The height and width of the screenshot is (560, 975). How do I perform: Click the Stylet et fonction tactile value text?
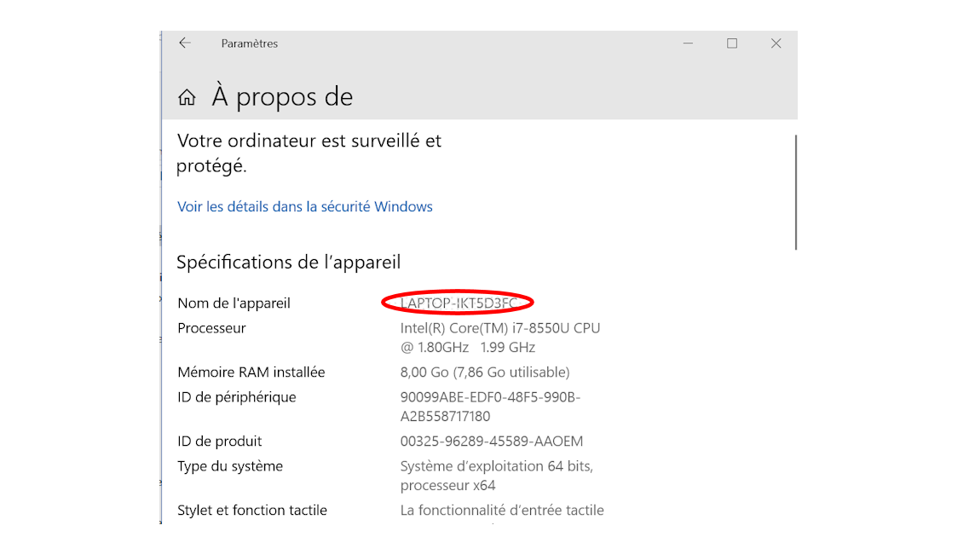[x=502, y=511]
